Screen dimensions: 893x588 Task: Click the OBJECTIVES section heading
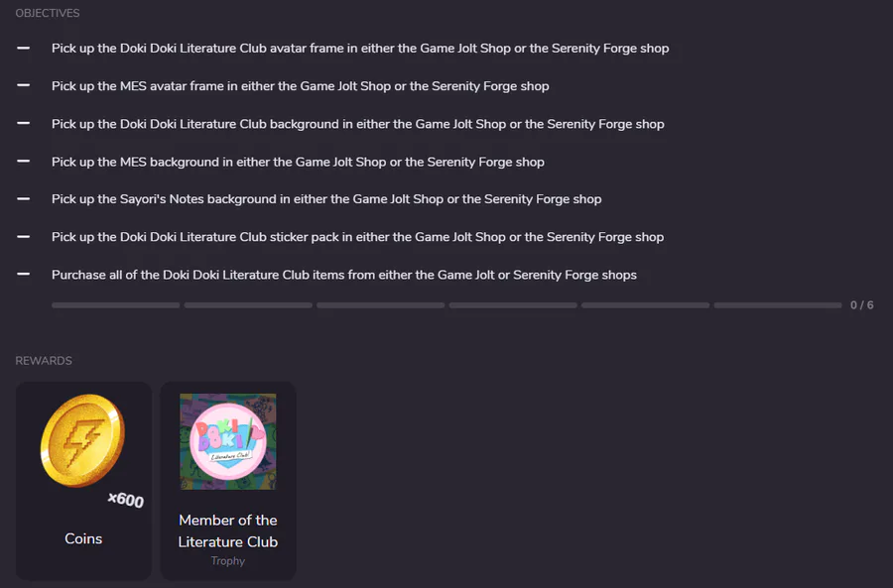48,13
